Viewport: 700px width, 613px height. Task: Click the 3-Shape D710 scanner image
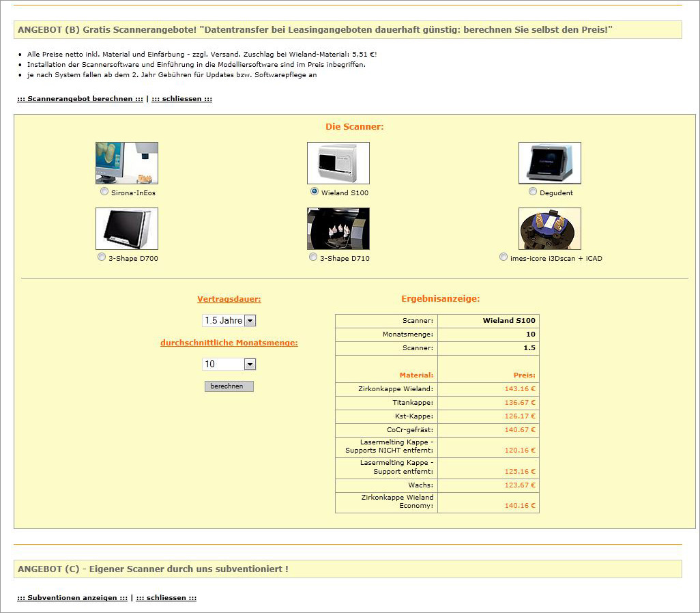(338, 229)
